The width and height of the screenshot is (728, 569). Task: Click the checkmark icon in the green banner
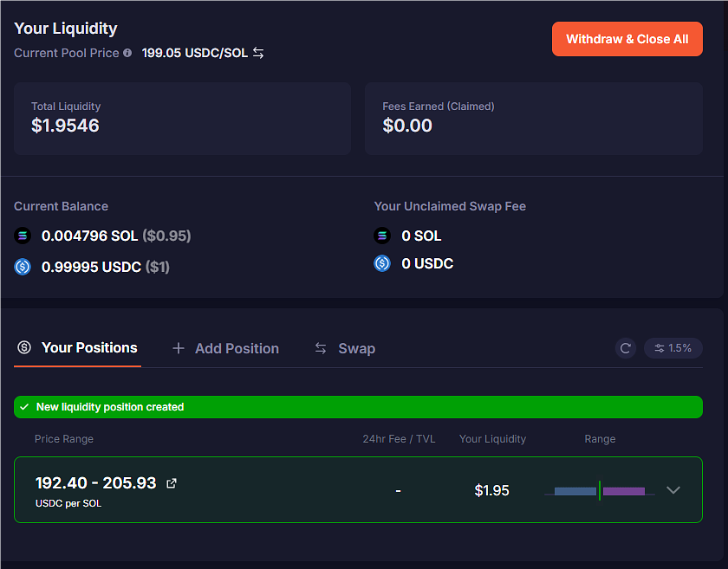24,407
